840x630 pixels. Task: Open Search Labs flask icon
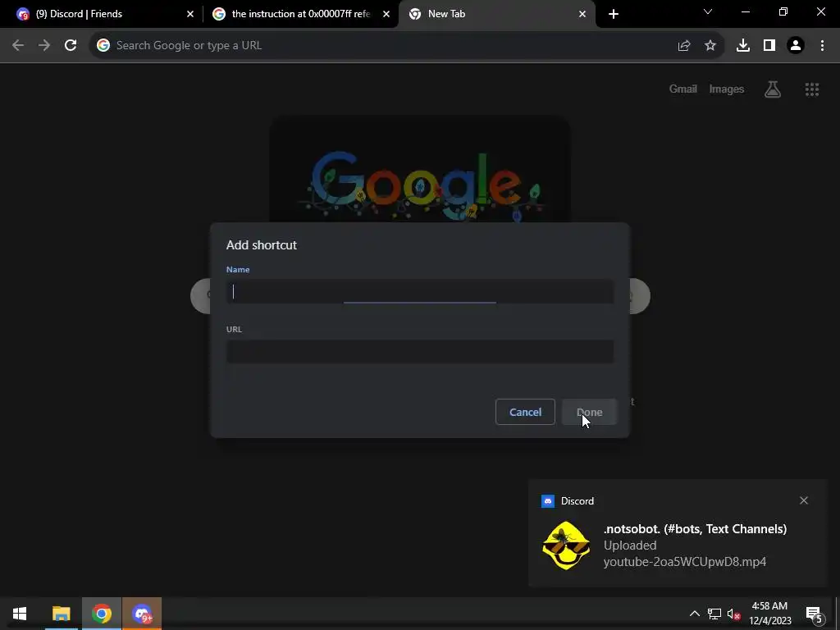773,89
